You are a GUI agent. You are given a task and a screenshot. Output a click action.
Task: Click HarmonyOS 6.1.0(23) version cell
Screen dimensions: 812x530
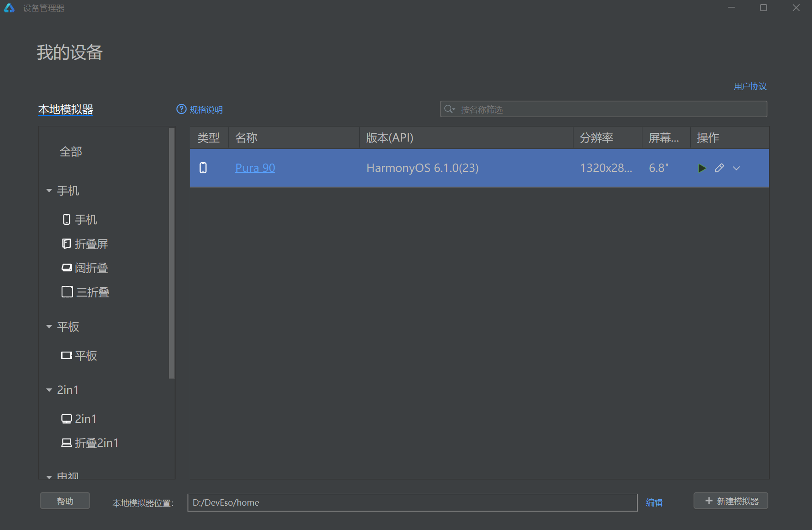coord(422,168)
